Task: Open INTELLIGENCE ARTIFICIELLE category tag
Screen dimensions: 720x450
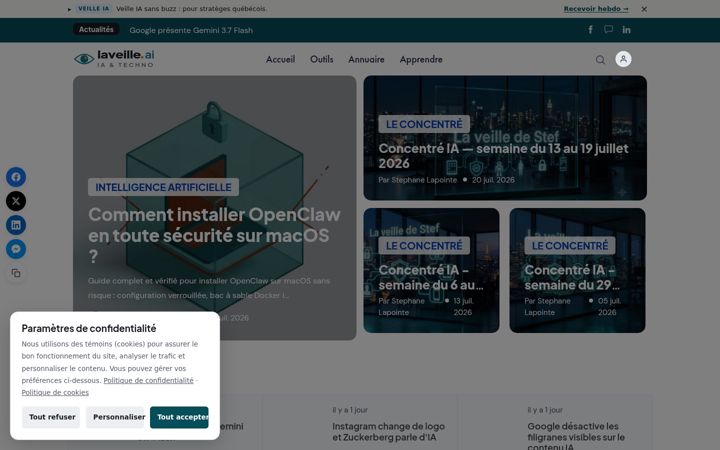Action: click(x=163, y=187)
